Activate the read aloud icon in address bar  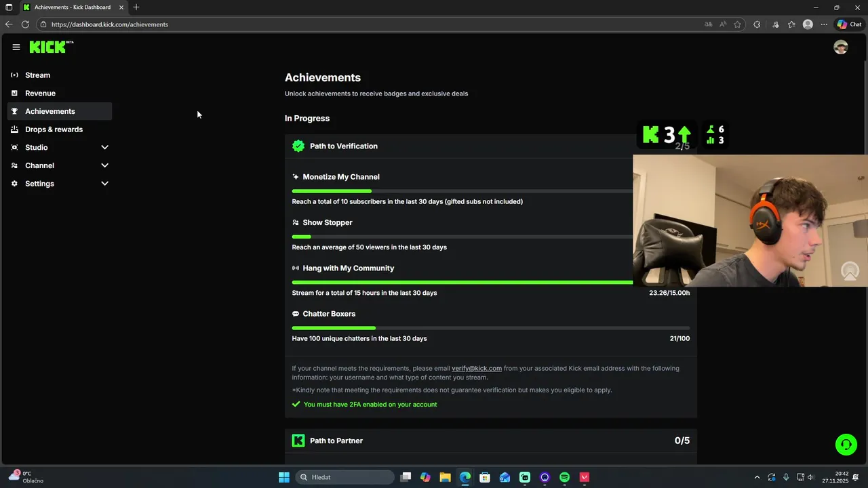tap(723, 24)
